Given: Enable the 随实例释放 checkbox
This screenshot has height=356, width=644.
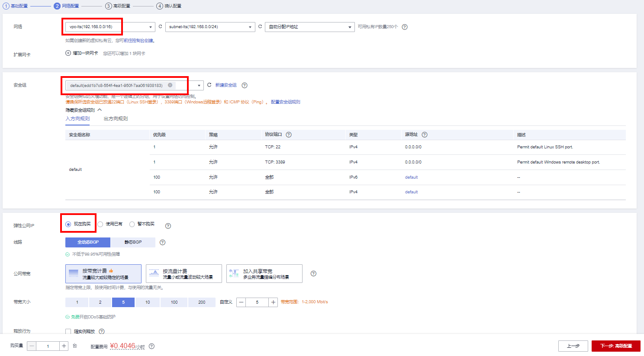Looking at the screenshot, I should pyautogui.click(x=68, y=332).
